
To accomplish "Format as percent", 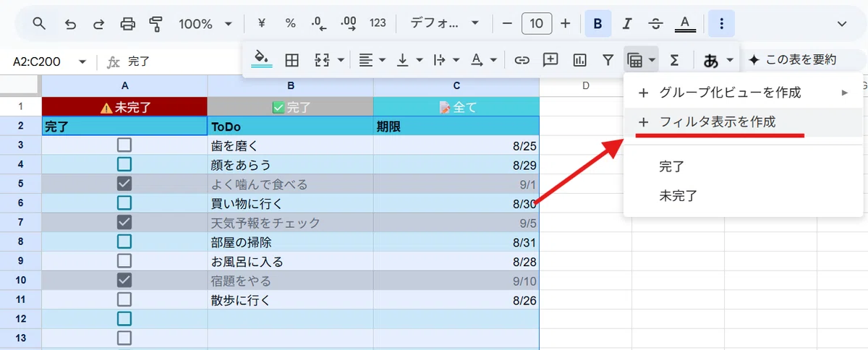I will coord(290,24).
